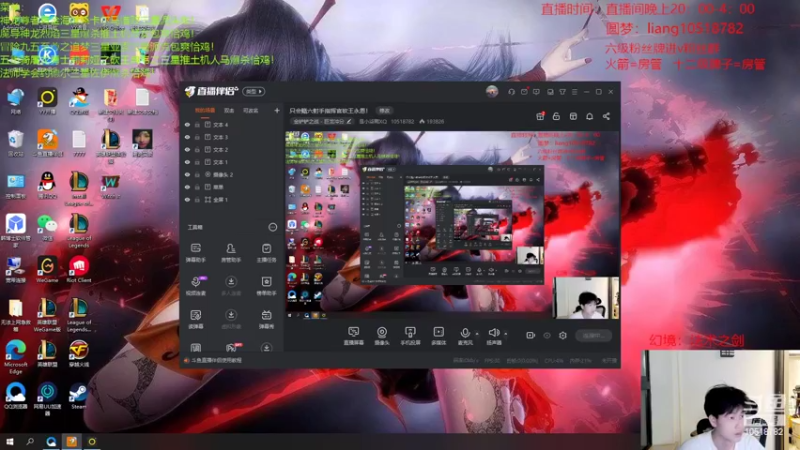Toggle lock on 摄像头 2 source
The image size is (800, 450).
pyautogui.click(x=197, y=174)
